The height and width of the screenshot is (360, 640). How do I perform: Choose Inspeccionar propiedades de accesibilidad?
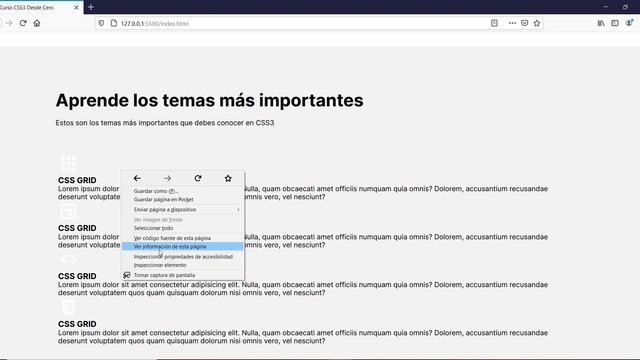pyautogui.click(x=183, y=257)
